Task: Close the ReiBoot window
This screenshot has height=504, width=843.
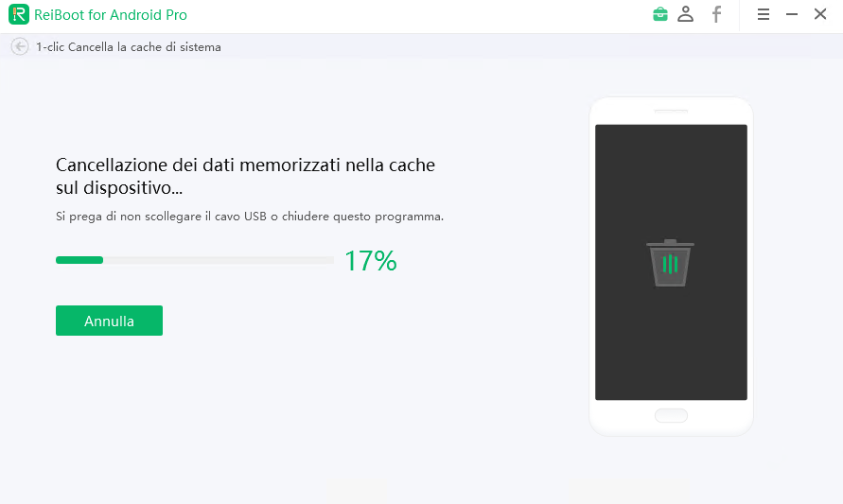Action: point(819,14)
